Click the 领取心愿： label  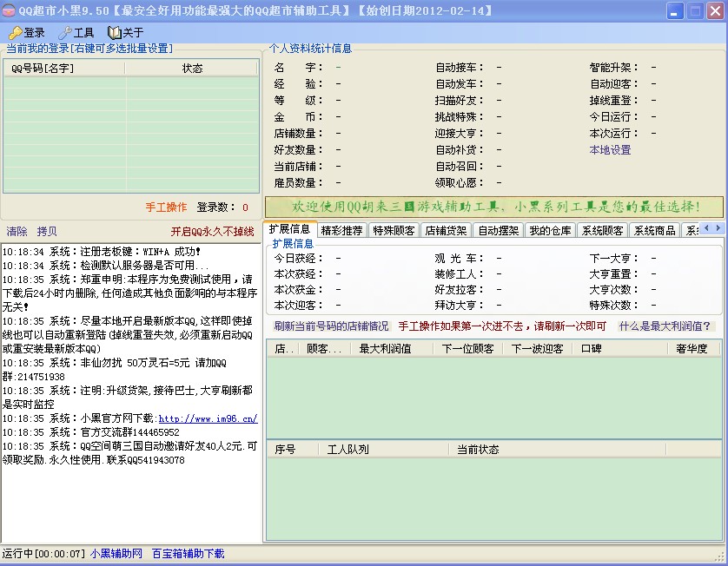click(x=460, y=183)
